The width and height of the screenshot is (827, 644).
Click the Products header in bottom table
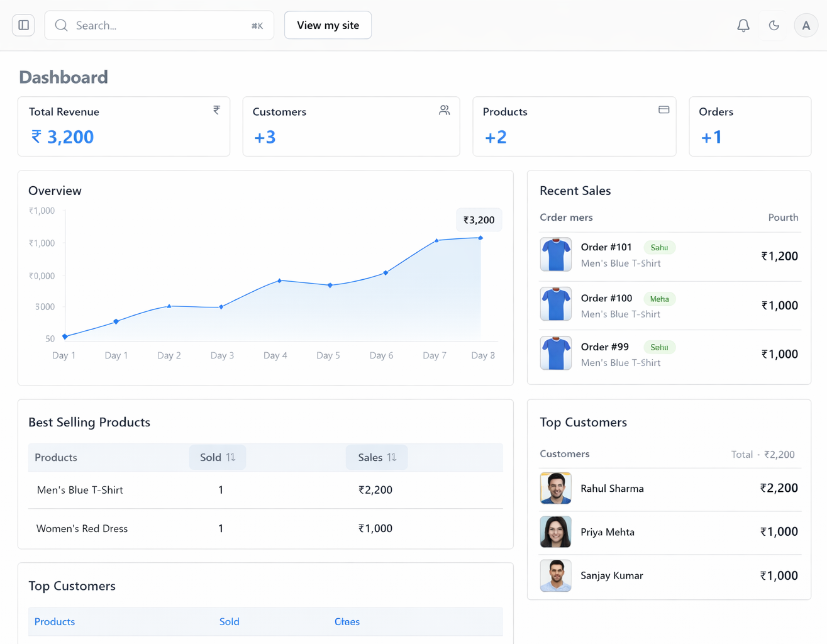55,621
